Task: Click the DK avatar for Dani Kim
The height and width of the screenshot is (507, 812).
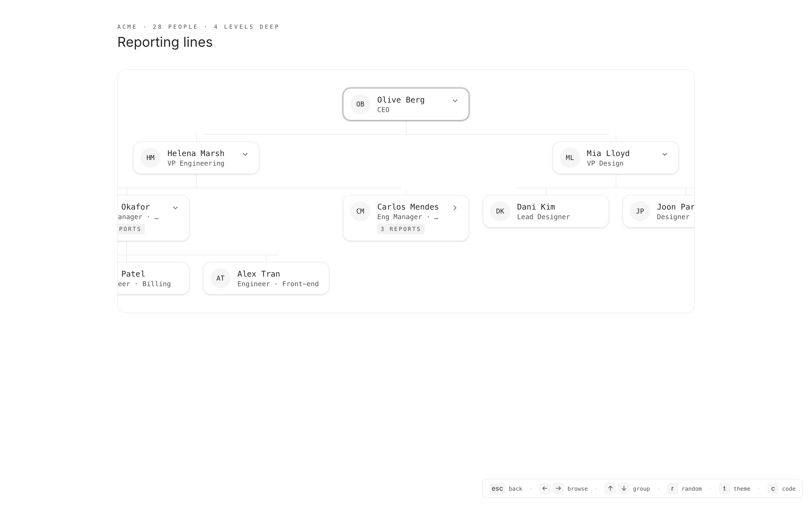Action: coord(500,211)
